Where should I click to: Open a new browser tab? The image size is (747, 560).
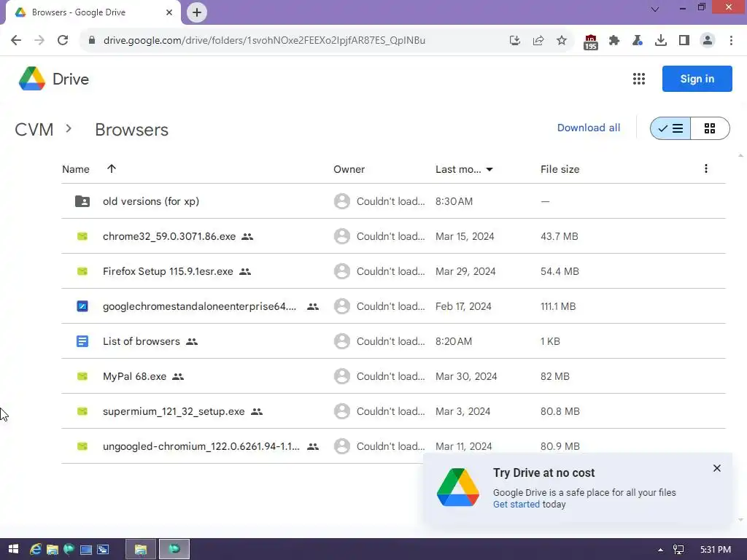197,12
